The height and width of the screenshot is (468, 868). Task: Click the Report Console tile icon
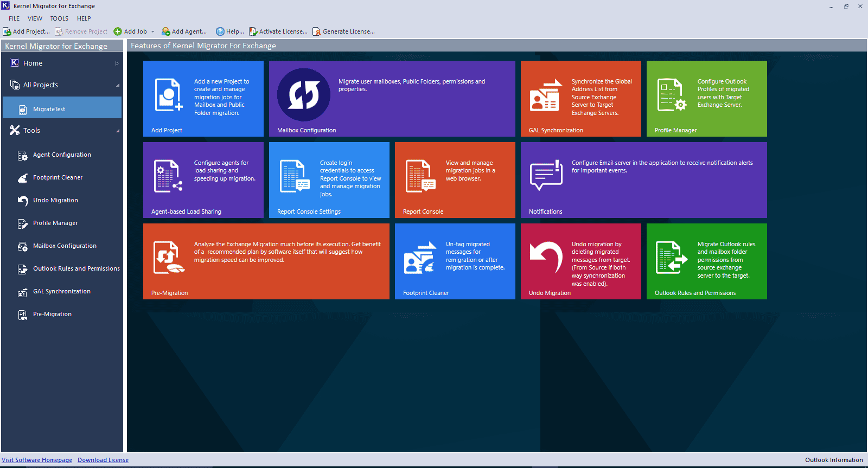420,176
